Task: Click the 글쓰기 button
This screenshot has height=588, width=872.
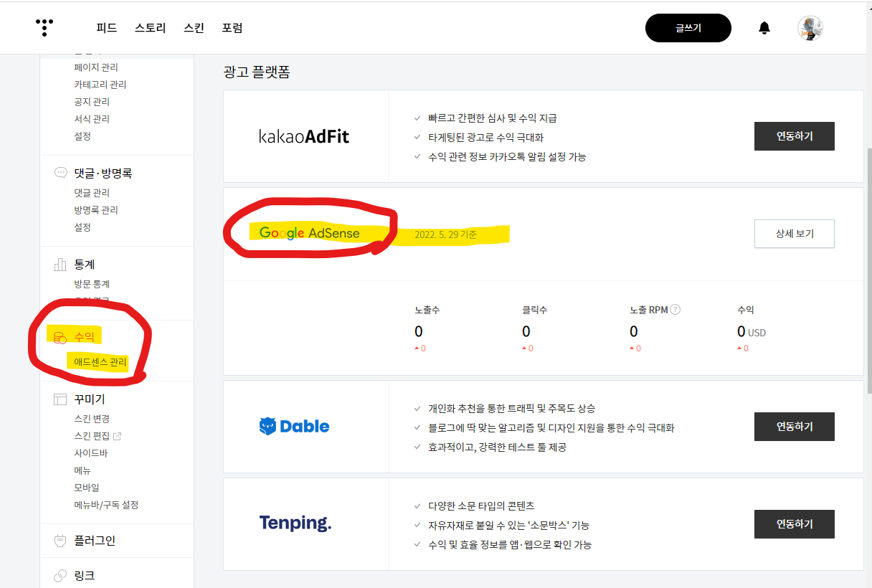Action: point(688,28)
